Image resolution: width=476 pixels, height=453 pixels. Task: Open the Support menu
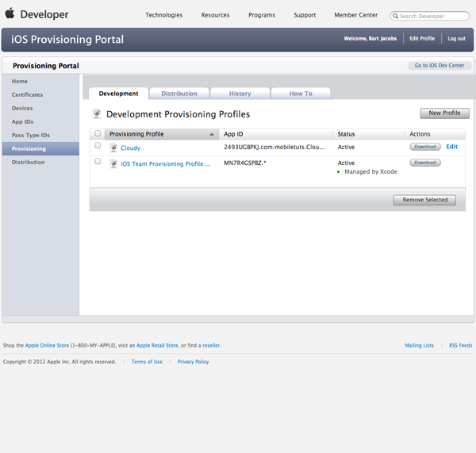click(305, 15)
